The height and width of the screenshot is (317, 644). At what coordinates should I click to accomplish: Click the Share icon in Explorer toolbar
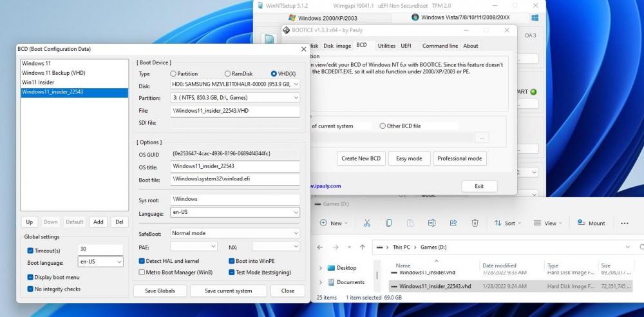(453, 223)
